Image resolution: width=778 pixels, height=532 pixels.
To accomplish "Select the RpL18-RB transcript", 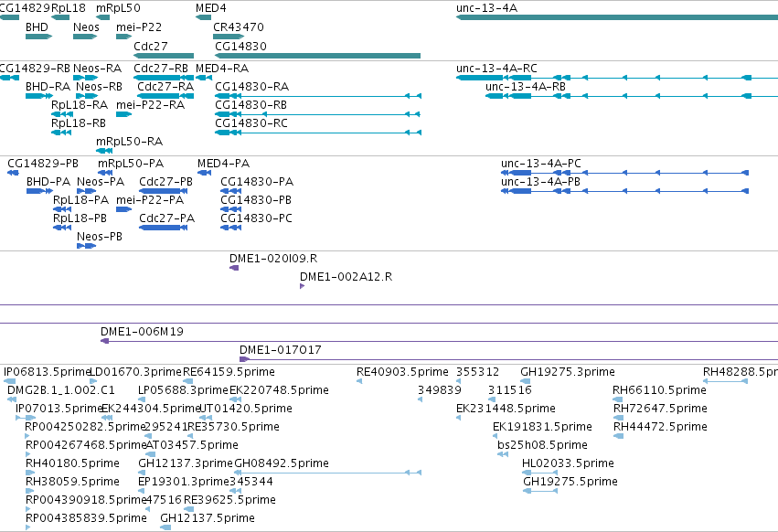I will 62,133.
